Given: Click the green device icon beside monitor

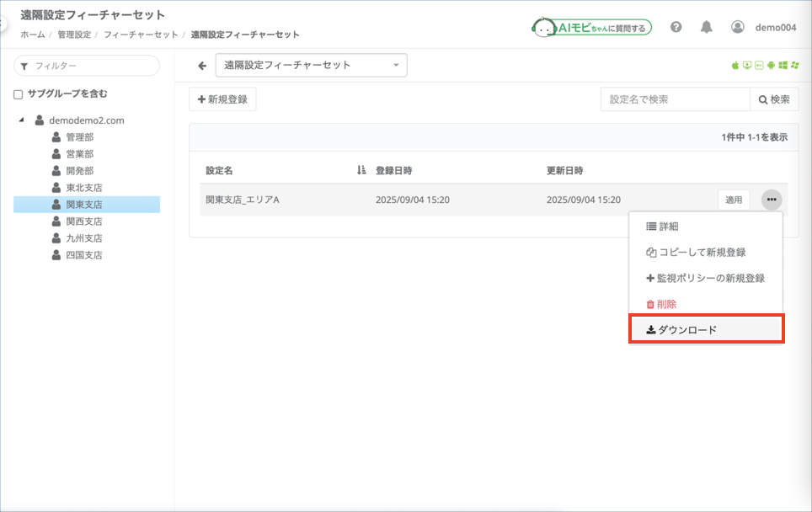Looking at the screenshot, I should 759,65.
